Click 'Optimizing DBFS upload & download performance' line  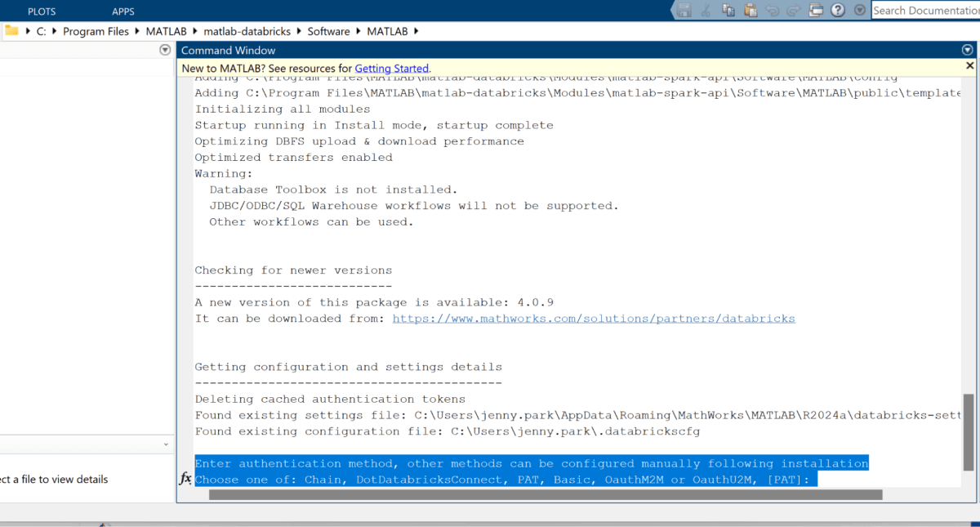(359, 141)
